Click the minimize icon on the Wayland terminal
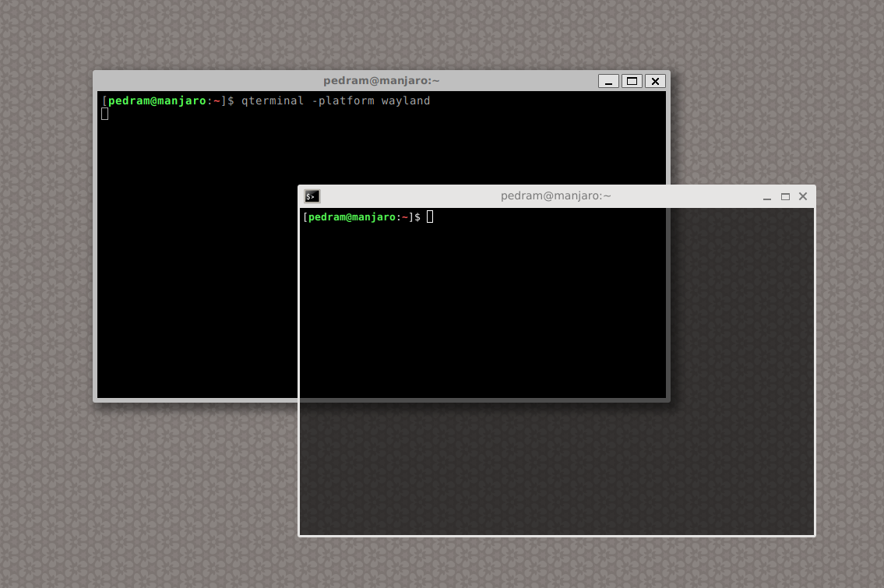The width and height of the screenshot is (884, 588). (x=767, y=196)
